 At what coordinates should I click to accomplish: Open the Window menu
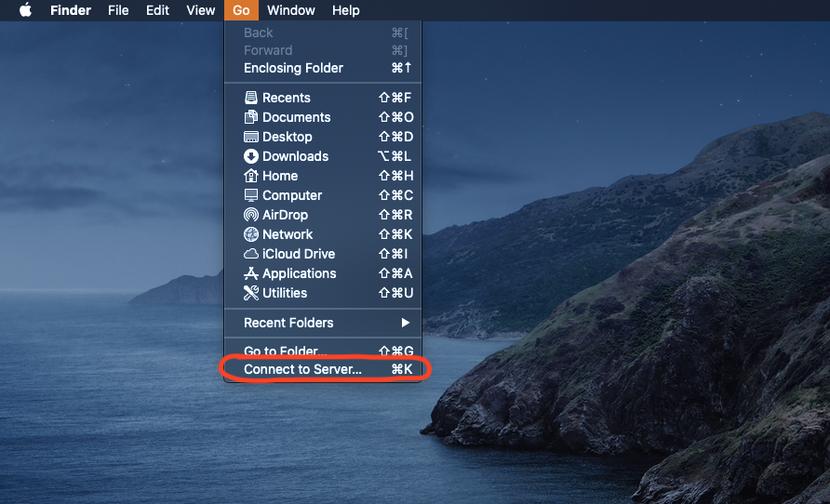[x=290, y=10]
